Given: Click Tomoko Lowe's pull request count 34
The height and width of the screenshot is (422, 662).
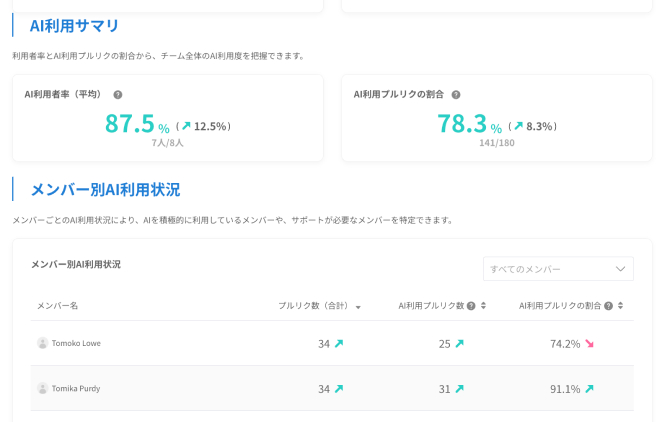Looking at the screenshot, I should click(324, 344).
